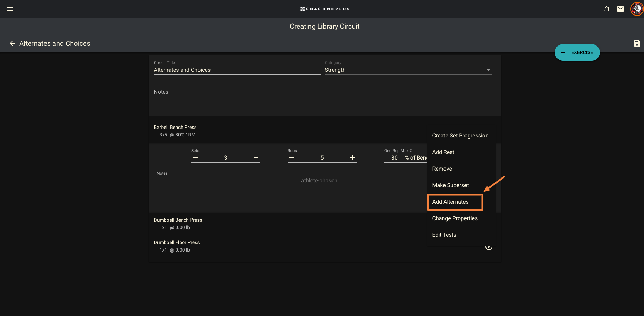Open the Category dropdown showing Strength

(408, 70)
